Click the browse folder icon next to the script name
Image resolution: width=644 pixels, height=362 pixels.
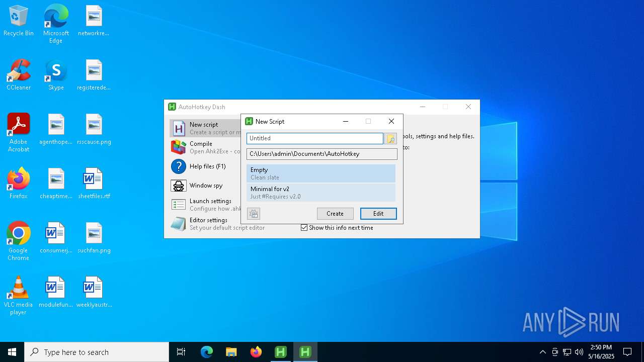click(x=390, y=138)
